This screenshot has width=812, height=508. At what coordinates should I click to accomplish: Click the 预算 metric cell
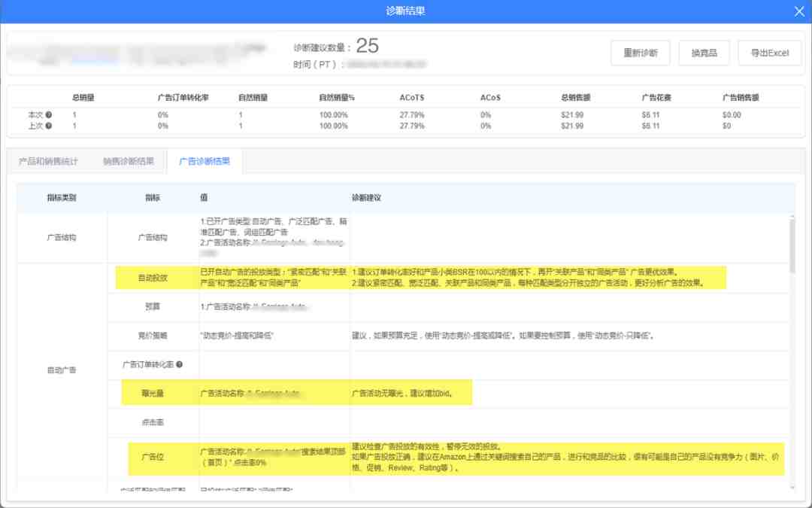click(153, 307)
